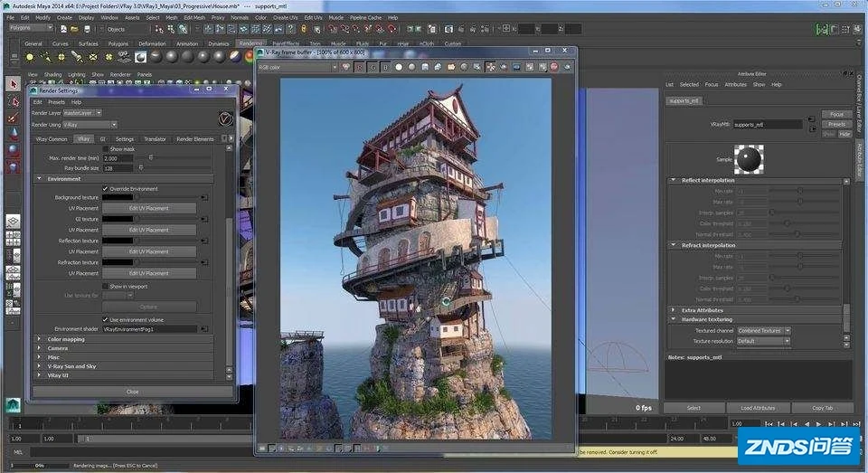Open the RGB color channel dropdown

point(297,67)
